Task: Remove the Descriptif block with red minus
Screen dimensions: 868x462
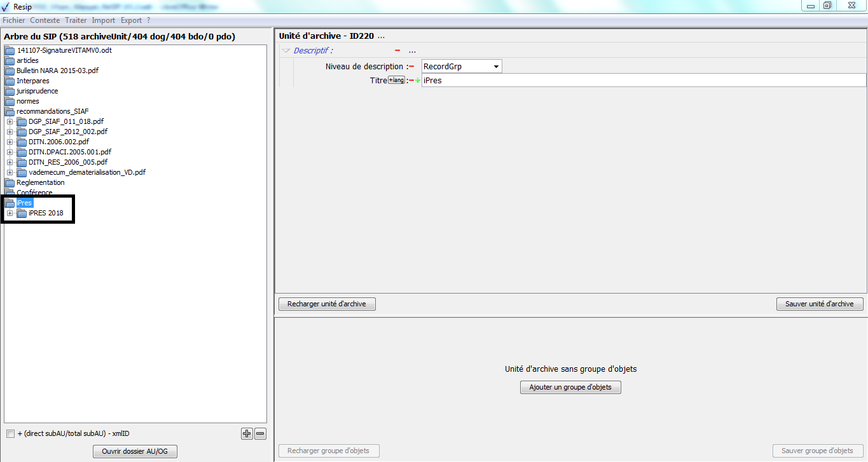Action: pyautogui.click(x=397, y=51)
